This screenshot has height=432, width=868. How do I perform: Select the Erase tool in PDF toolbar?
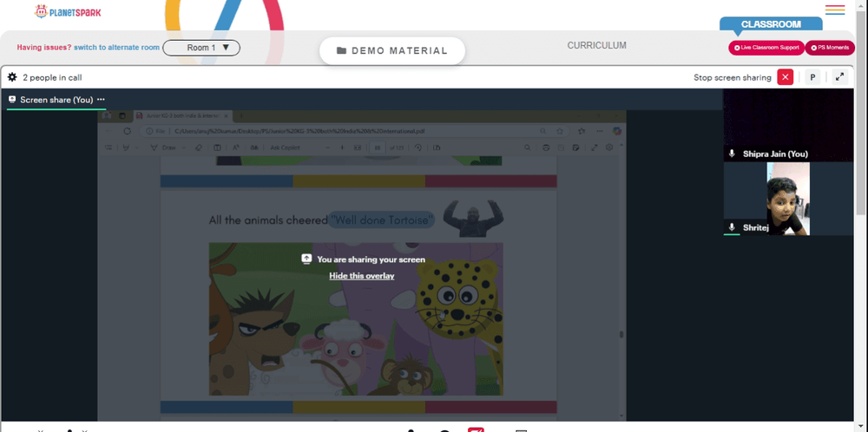pos(198,147)
